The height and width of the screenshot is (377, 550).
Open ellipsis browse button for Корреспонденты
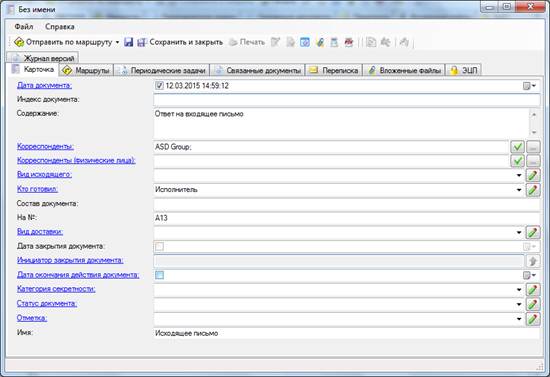pyautogui.click(x=533, y=147)
